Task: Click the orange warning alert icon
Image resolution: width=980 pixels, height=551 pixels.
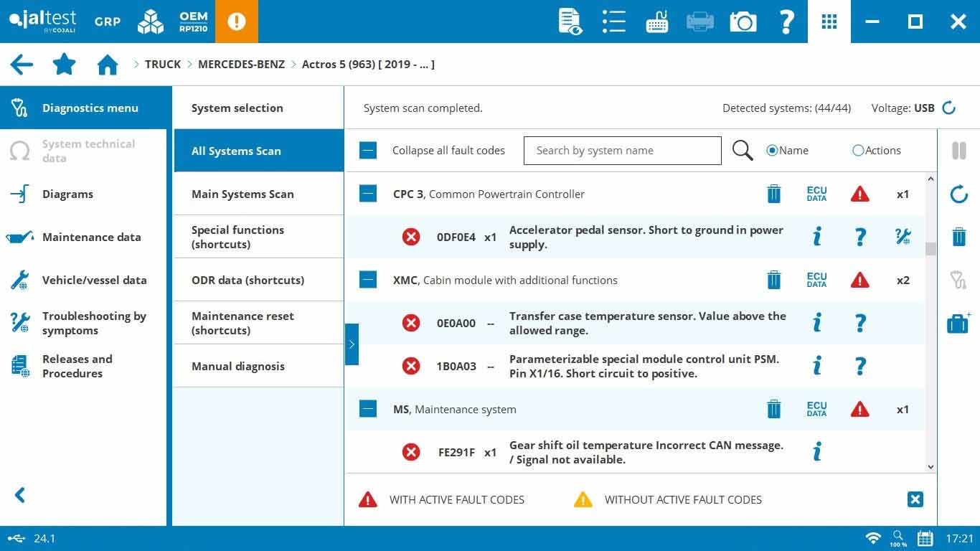Action: [237, 22]
